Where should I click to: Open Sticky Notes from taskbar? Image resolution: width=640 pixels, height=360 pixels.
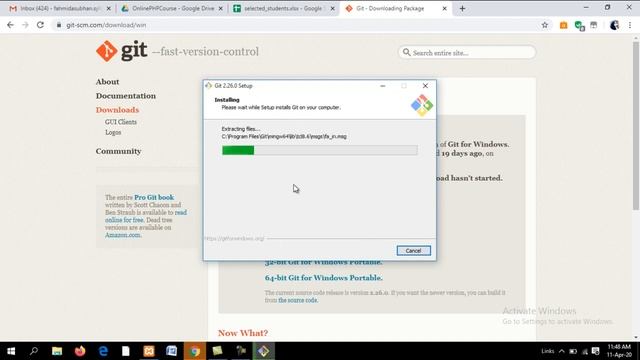[218, 351]
